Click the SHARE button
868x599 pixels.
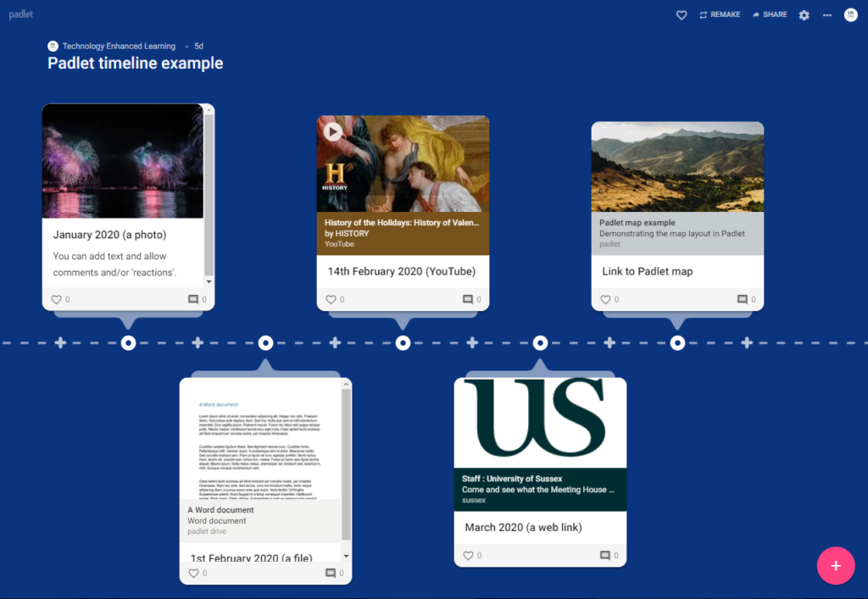770,15
